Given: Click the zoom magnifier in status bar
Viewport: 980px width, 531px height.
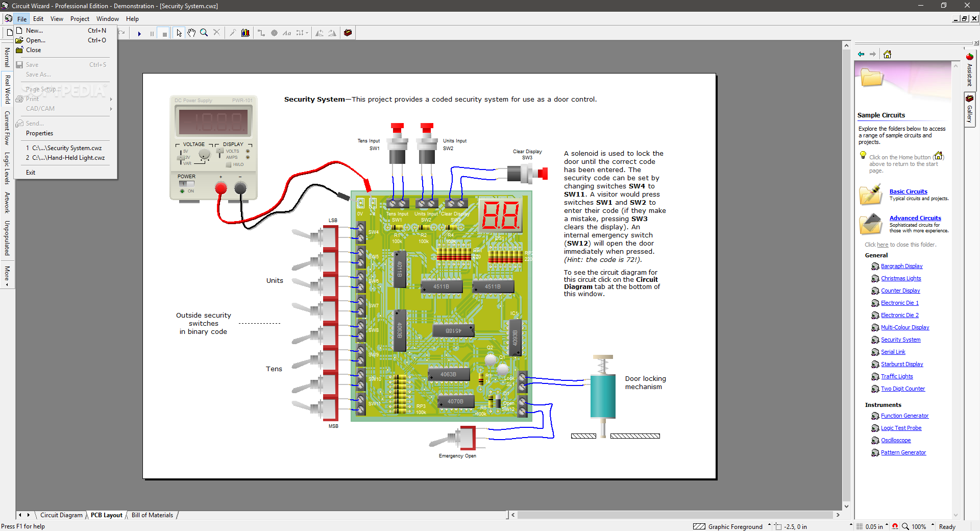Looking at the screenshot, I should tap(905, 526).
